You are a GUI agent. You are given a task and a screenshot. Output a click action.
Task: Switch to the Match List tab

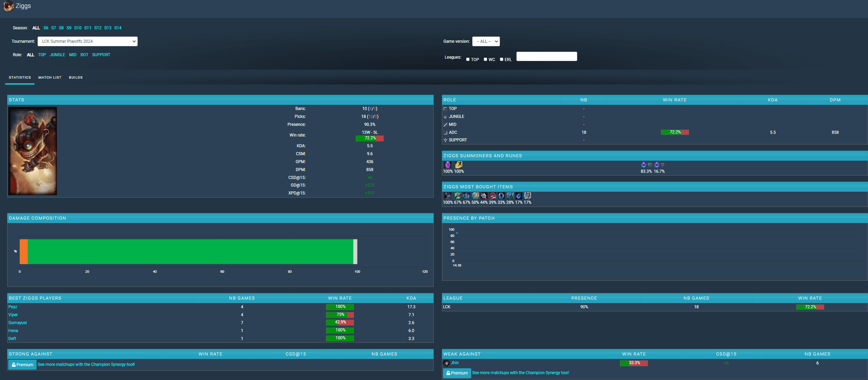pos(50,78)
